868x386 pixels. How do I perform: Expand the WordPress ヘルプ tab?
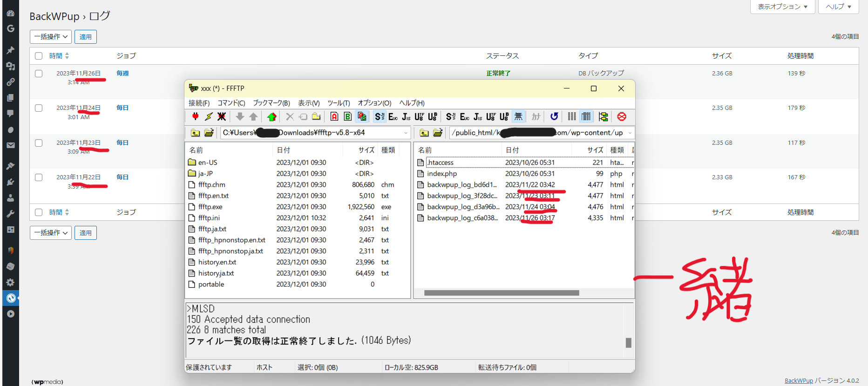(838, 7)
